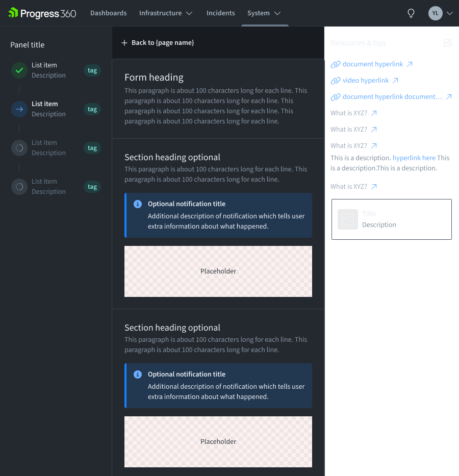Viewport: 459px width, 476px height.
Task: Open the Incidents menu item
Action: pyautogui.click(x=220, y=13)
